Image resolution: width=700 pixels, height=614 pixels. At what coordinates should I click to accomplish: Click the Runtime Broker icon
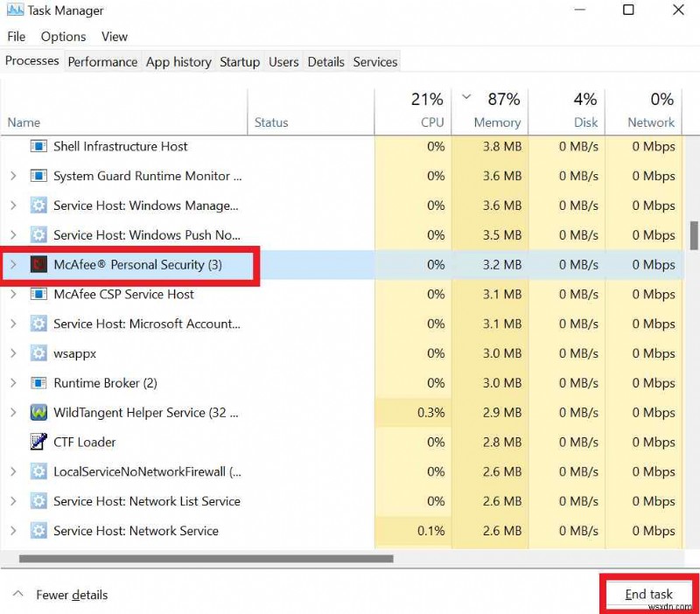37,383
